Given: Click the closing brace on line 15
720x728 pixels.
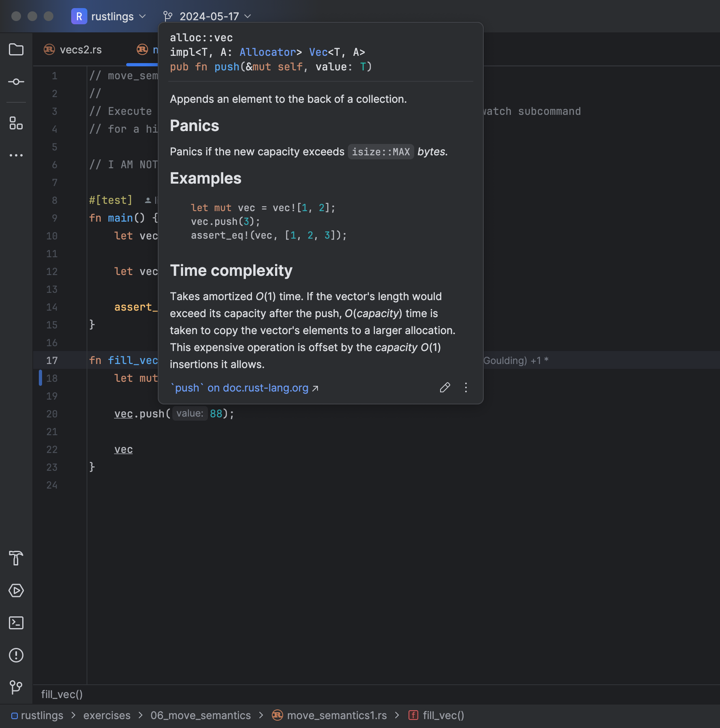Looking at the screenshot, I should [92, 325].
